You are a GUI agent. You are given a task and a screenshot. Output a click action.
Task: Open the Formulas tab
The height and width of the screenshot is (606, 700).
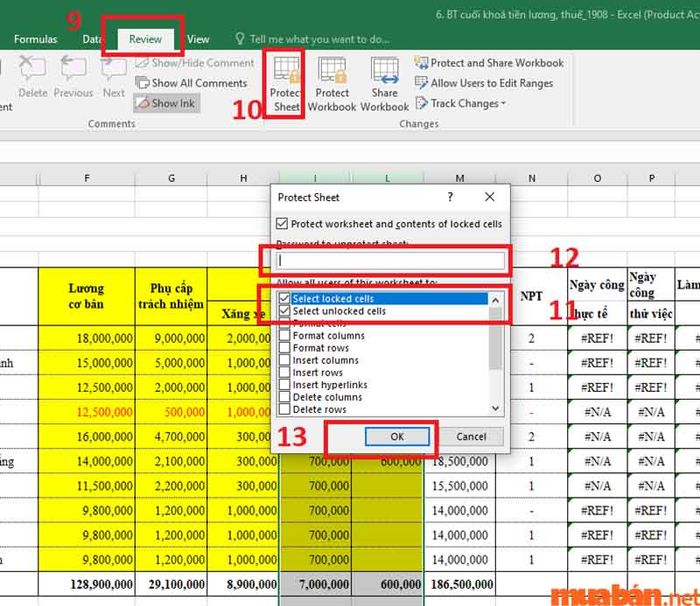click(x=35, y=39)
